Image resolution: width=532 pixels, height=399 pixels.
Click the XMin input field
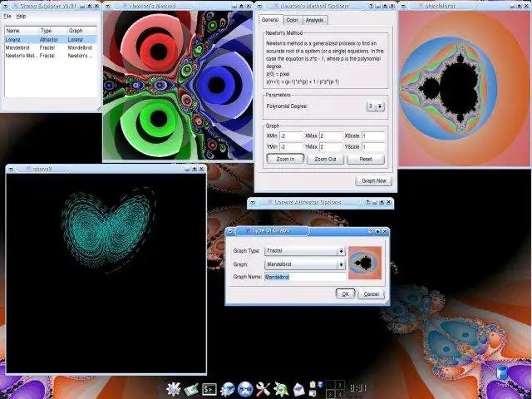pos(291,136)
